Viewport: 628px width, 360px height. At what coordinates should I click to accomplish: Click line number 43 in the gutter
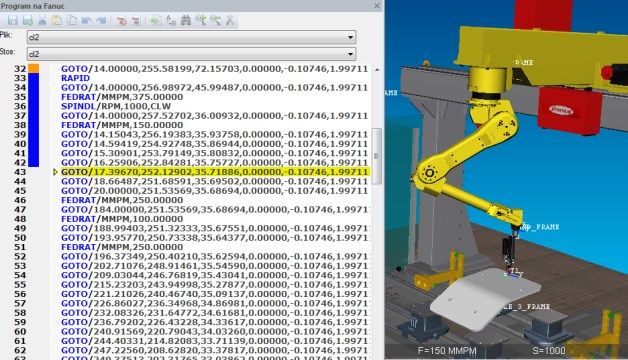[20, 172]
